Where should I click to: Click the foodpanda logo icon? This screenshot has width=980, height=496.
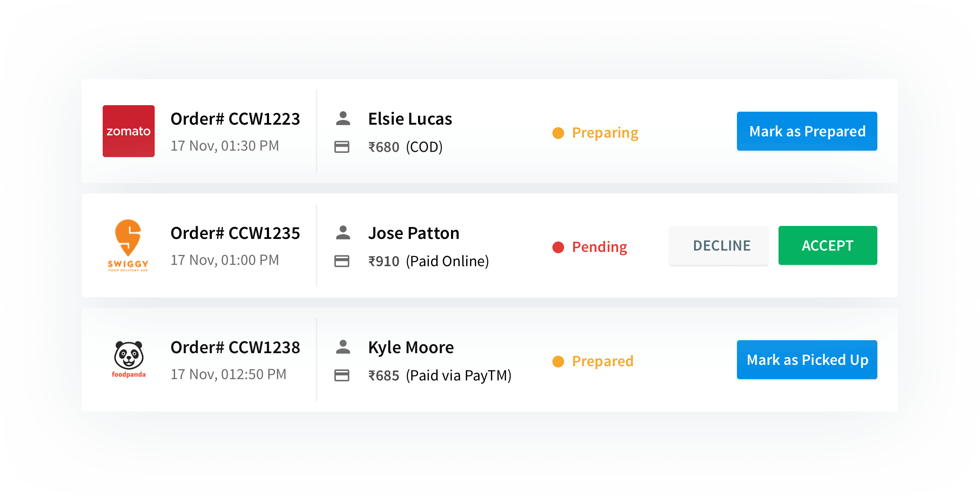129,359
